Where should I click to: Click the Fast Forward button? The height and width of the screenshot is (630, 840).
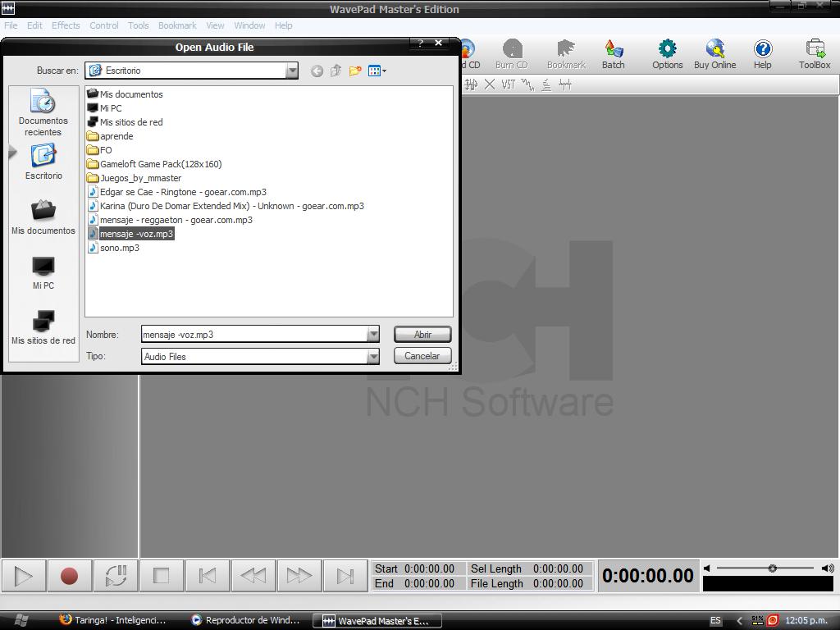pos(299,576)
